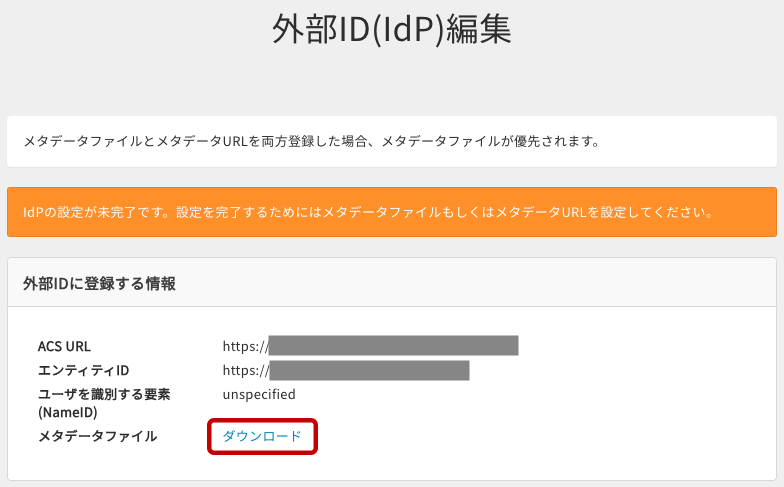Click the ACS URL label

click(x=64, y=347)
